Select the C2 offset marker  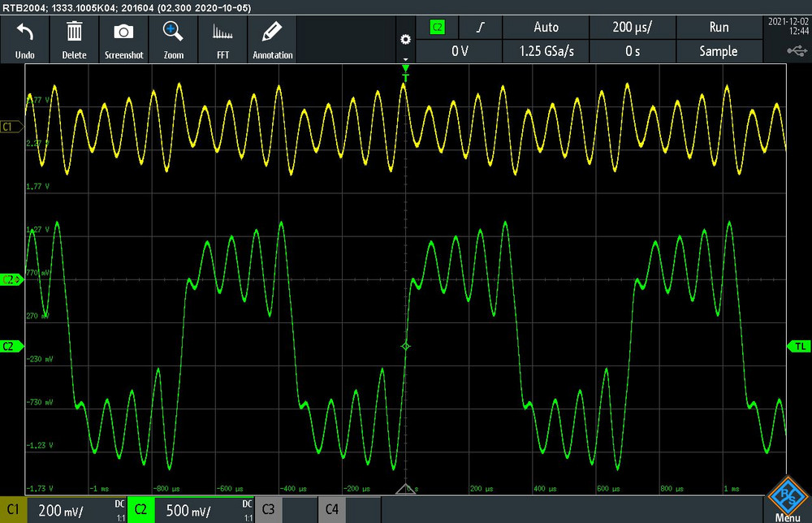coord(11,279)
